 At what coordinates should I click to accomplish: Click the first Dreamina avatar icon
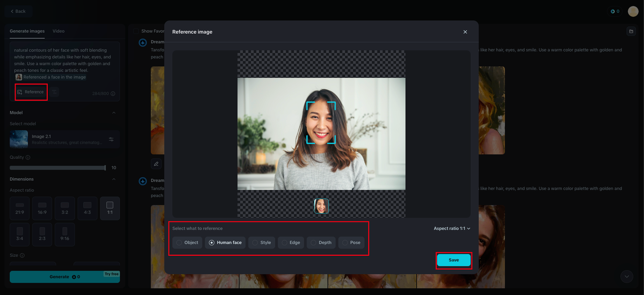142,42
